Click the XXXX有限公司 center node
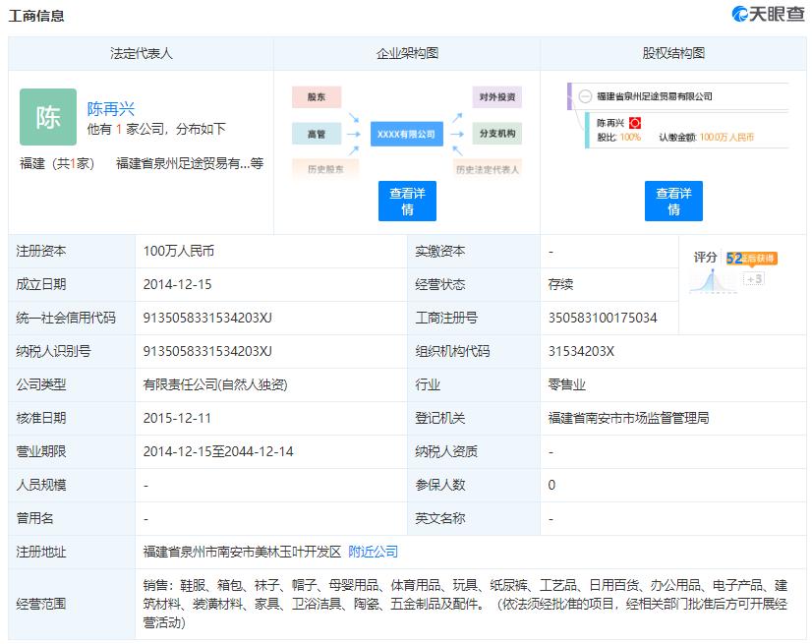812x644 pixels. [x=406, y=134]
